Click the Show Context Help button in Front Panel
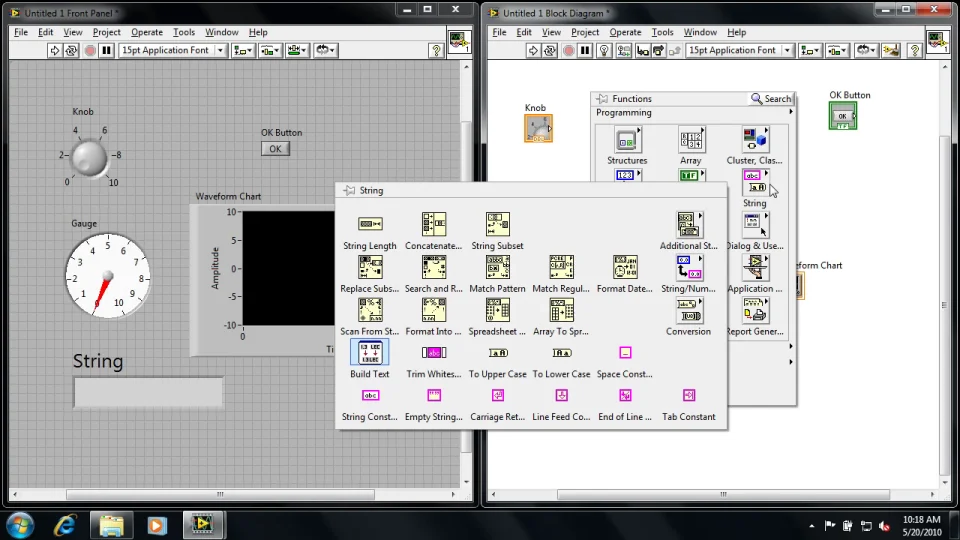Viewport: 960px width, 540px height. [x=436, y=50]
